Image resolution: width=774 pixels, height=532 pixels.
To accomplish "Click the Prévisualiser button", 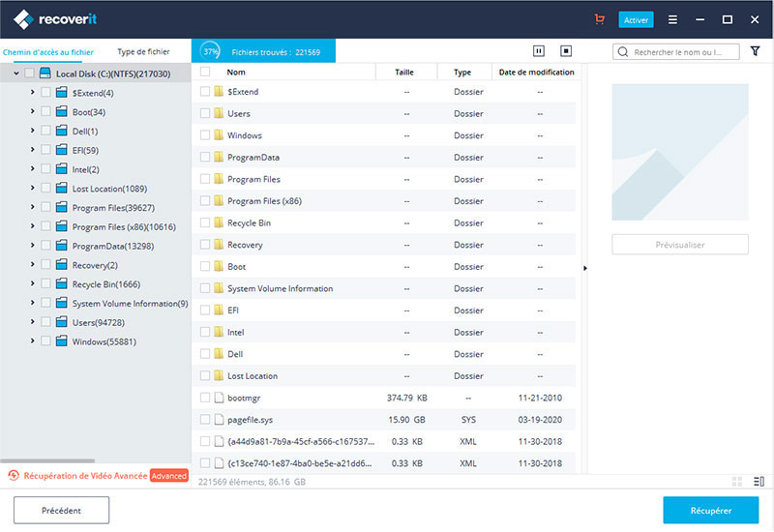I will click(x=680, y=245).
